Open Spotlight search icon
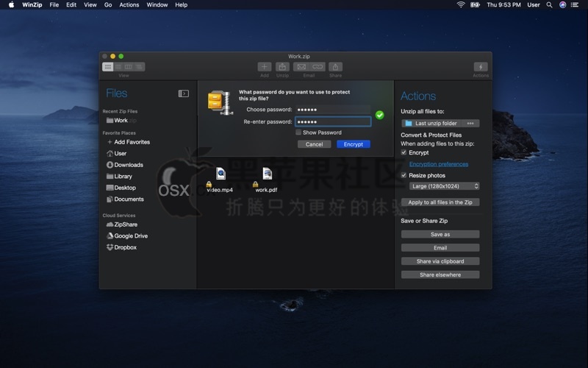 point(549,5)
